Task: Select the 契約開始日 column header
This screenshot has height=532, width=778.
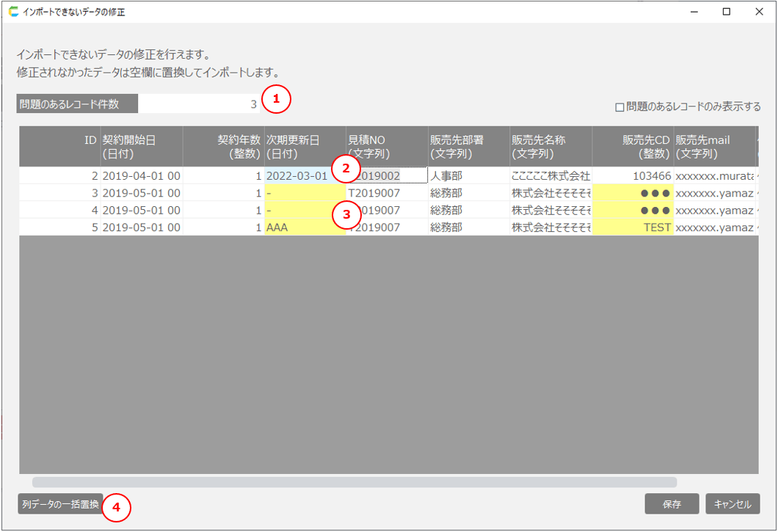Action: (x=141, y=147)
